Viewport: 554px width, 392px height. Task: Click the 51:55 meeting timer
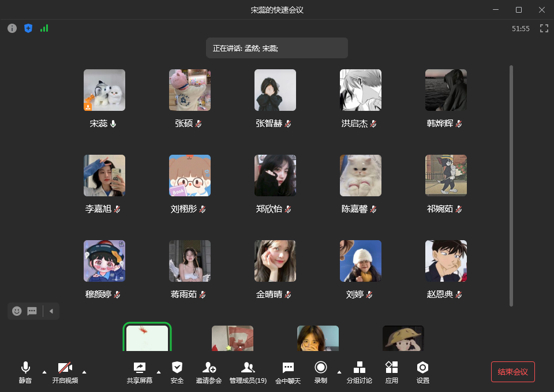(521, 29)
